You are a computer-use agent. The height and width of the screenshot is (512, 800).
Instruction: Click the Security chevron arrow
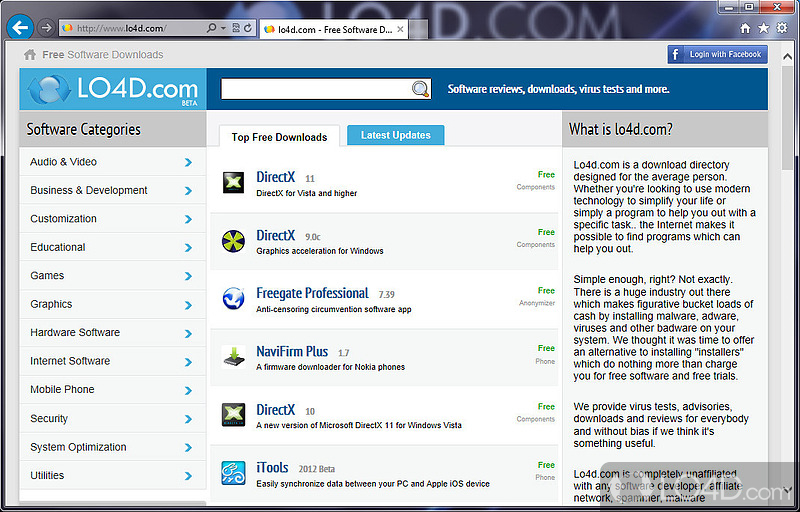coord(188,419)
